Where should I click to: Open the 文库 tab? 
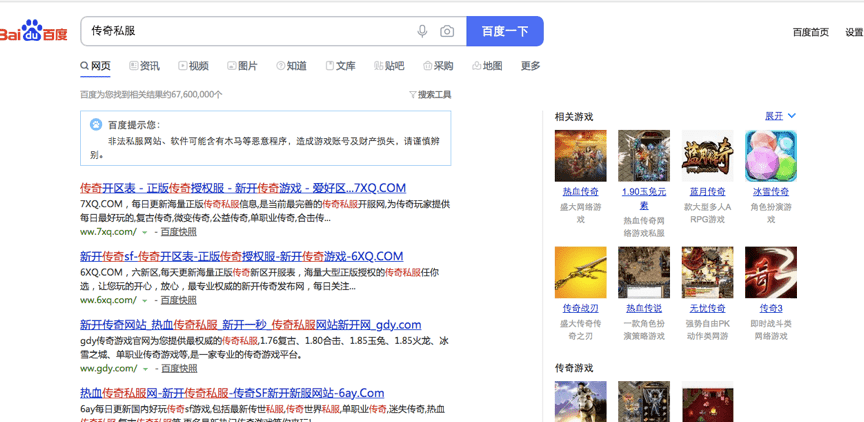pyautogui.click(x=341, y=66)
